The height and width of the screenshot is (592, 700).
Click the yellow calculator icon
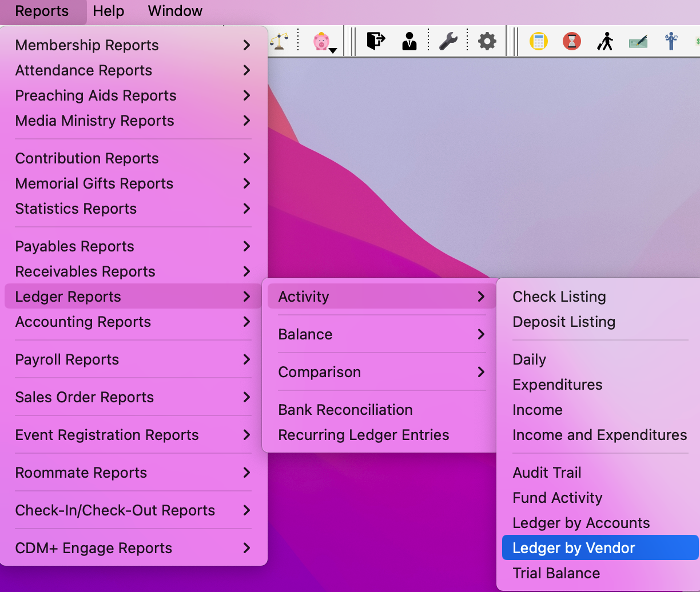point(538,41)
